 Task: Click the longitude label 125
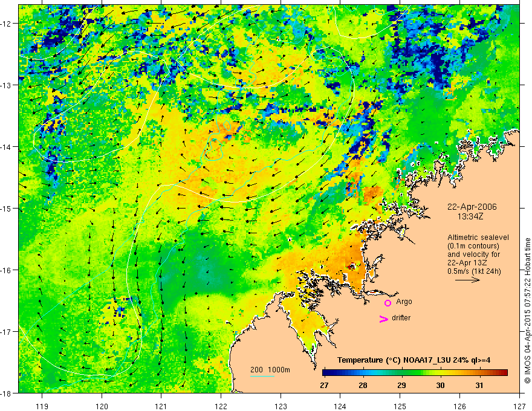click(400, 406)
